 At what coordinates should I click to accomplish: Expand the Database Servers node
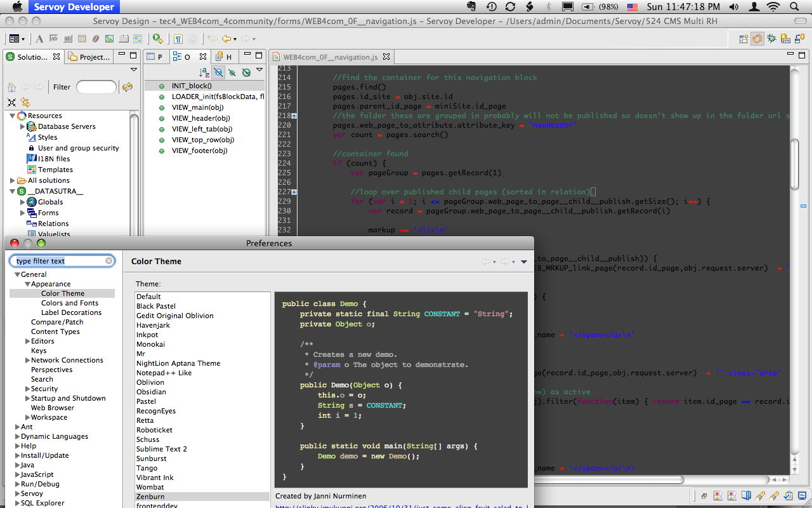click(x=23, y=126)
